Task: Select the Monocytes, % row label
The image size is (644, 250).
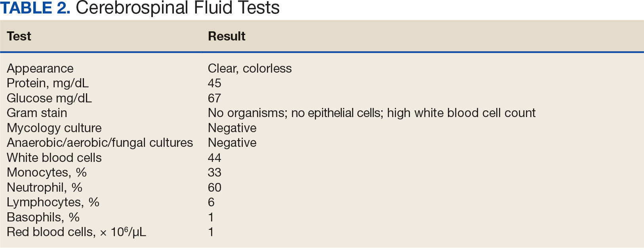Action: click(47, 173)
